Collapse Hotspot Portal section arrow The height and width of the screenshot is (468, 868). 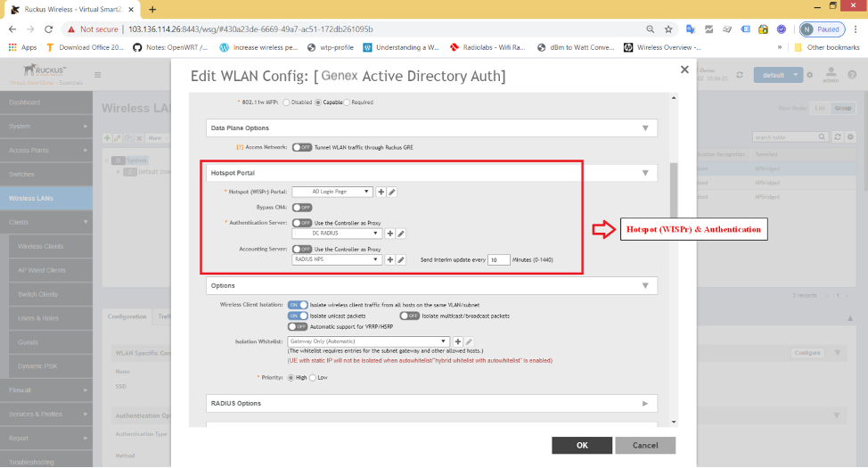pos(645,173)
